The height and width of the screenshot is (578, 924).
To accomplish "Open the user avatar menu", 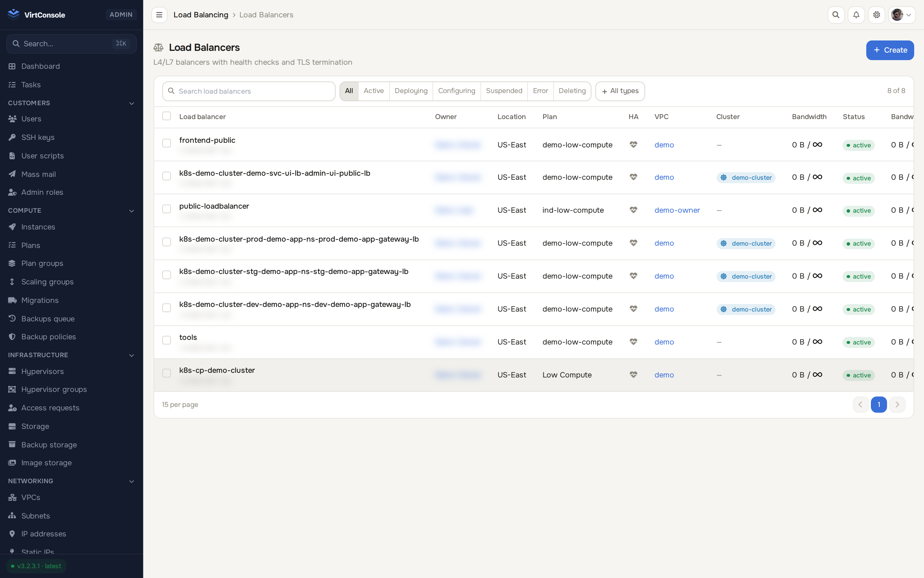I will [x=901, y=15].
